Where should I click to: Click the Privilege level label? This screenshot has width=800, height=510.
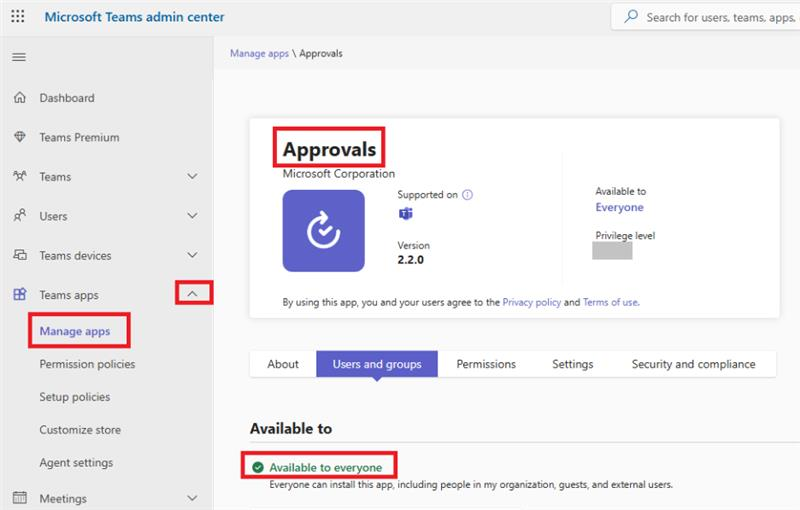[625, 236]
